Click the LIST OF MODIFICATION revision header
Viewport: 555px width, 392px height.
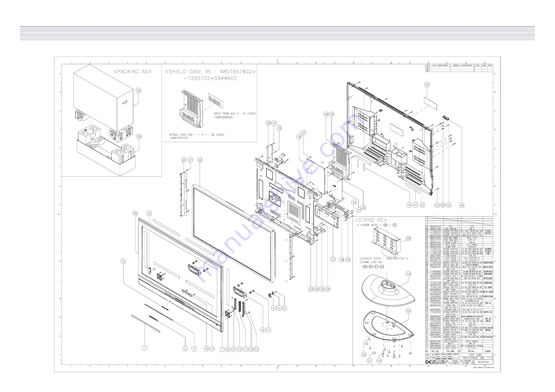point(440,65)
